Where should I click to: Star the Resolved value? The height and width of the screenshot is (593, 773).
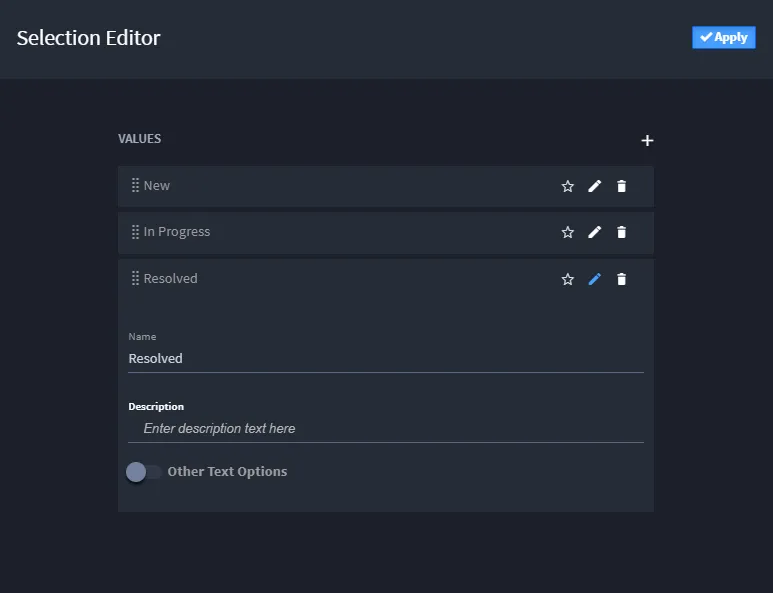pyautogui.click(x=567, y=279)
